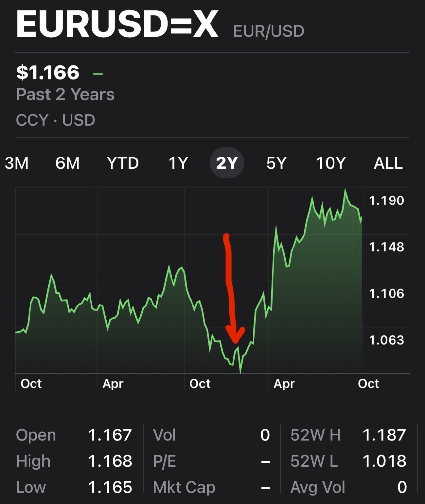Image resolution: width=425 pixels, height=504 pixels.
Task: Tap the chart's highest peak
Action: click(345, 190)
